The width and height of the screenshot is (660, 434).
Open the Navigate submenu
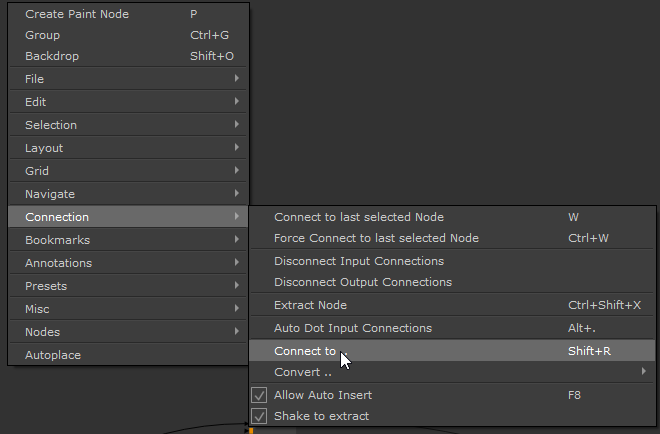[x=128, y=194]
